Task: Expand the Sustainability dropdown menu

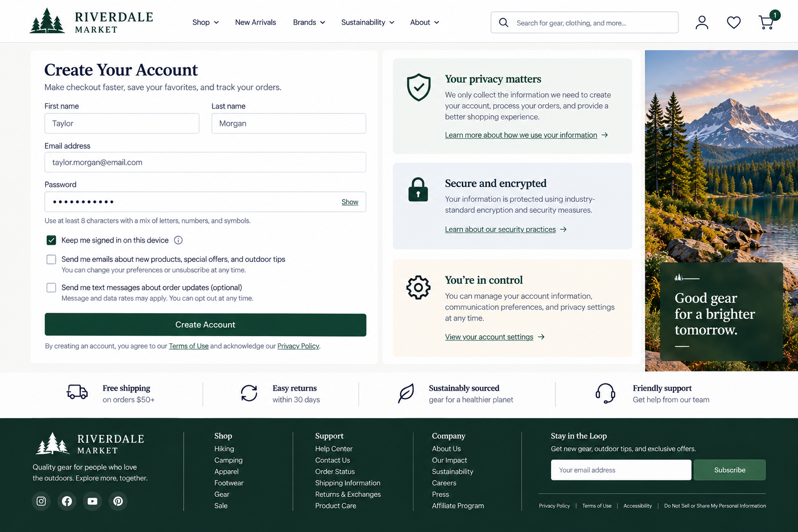Action: click(x=368, y=22)
